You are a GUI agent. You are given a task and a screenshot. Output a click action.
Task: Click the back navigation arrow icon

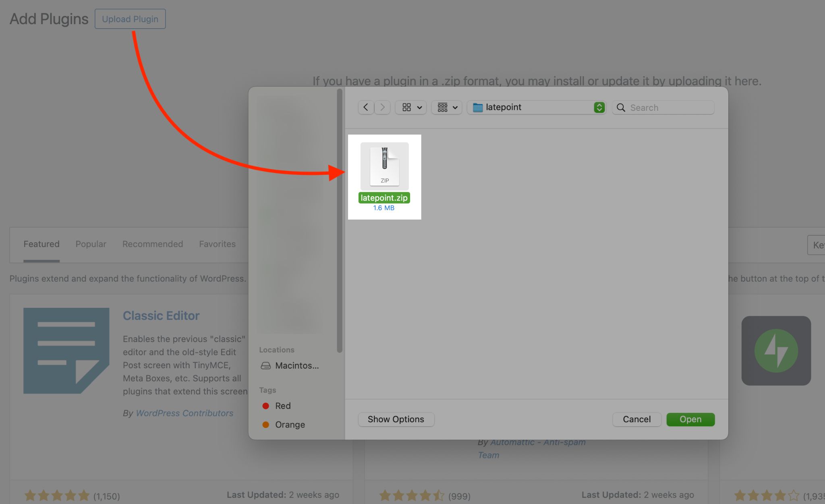pyautogui.click(x=366, y=107)
